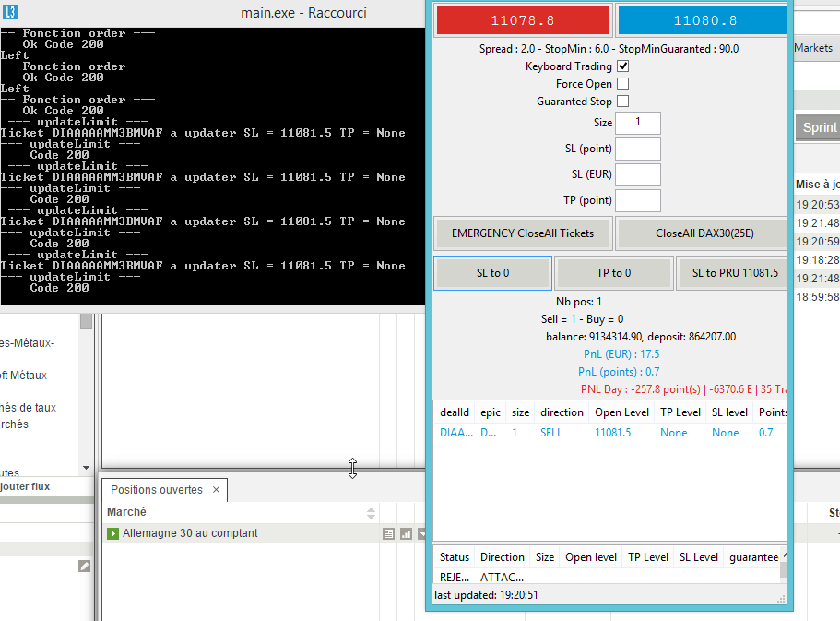Screen dimensions: 840x621
Task: Disable the Keyboard Trading checkbox
Action: [623, 66]
